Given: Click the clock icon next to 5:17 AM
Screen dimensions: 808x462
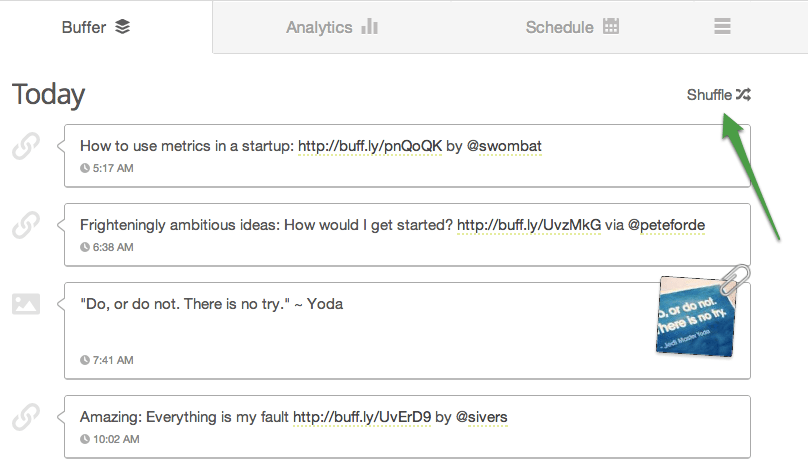Looking at the screenshot, I should click(x=85, y=168).
